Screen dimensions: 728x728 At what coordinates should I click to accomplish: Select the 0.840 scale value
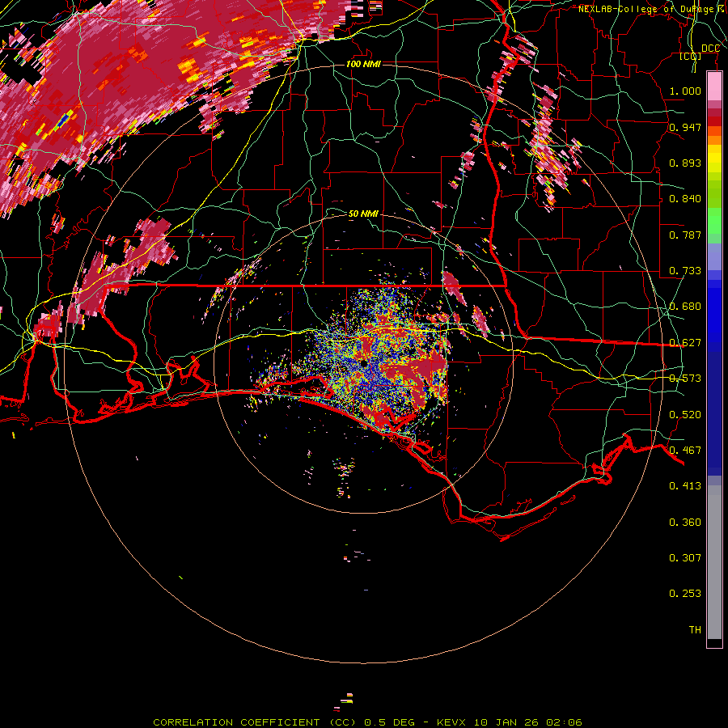pos(685,199)
